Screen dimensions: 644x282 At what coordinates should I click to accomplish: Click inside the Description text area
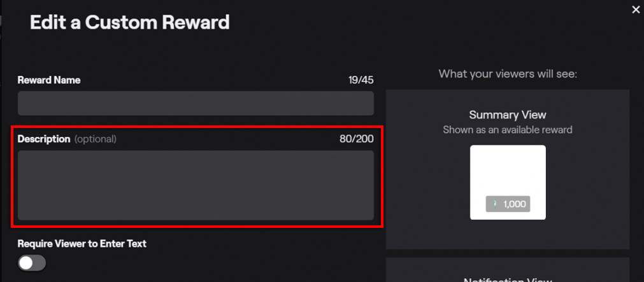pos(196,185)
